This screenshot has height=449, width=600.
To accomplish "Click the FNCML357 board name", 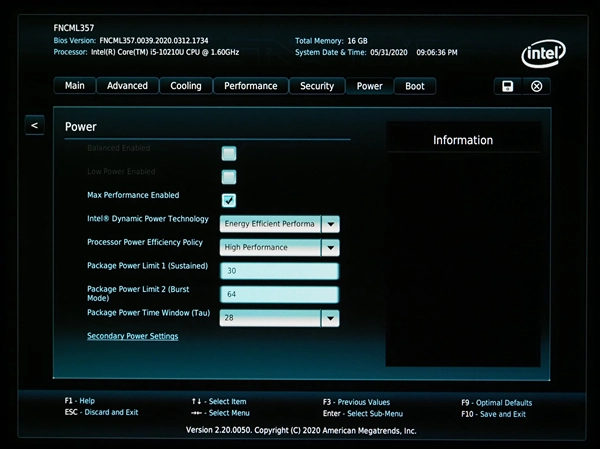I will (x=74, y=28).
